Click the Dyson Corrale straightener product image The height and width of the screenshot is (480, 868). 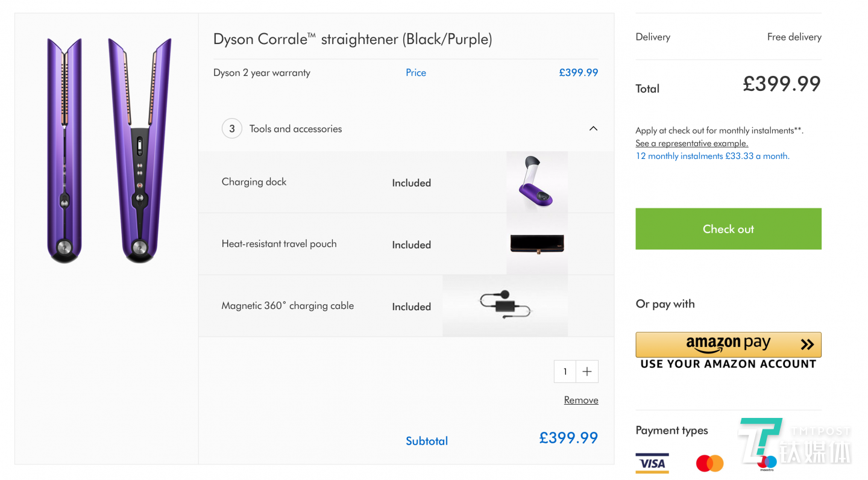[108, 151]
